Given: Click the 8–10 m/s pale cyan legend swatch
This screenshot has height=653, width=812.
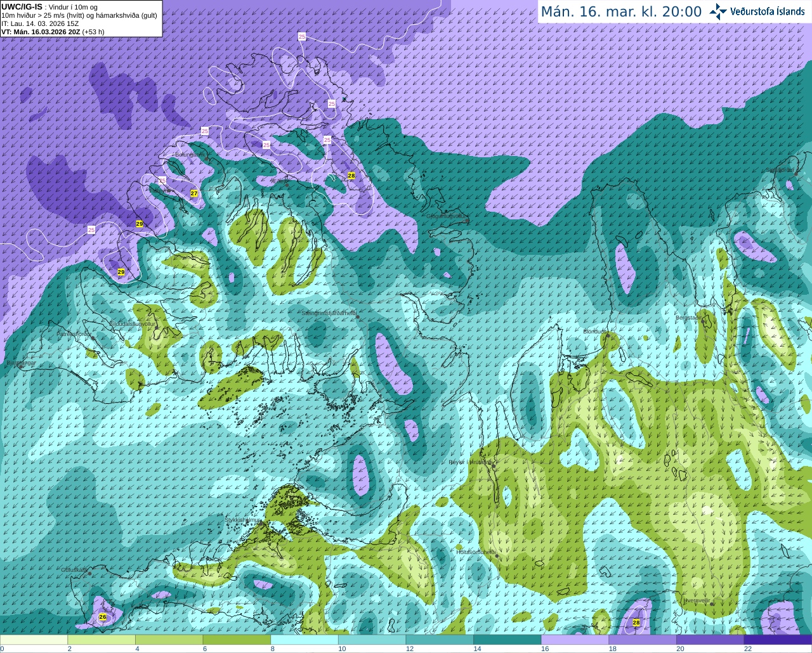Looking at the screenshot, I should click(304, 640).
